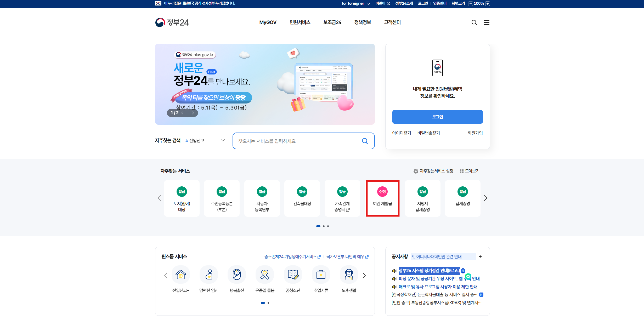Open the 행복출산 baby icon

[237, 274]
